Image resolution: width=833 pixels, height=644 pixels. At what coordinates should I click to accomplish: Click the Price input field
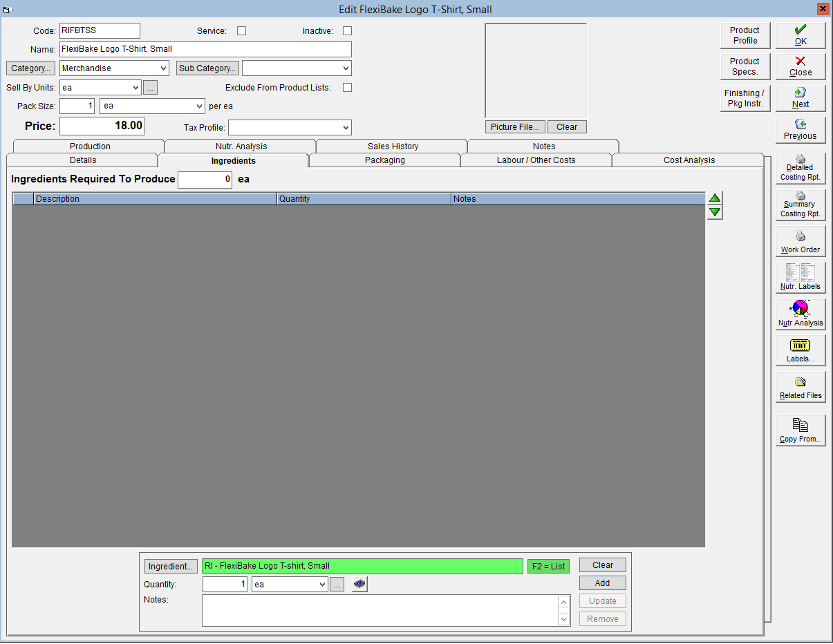tap(102, 126)
